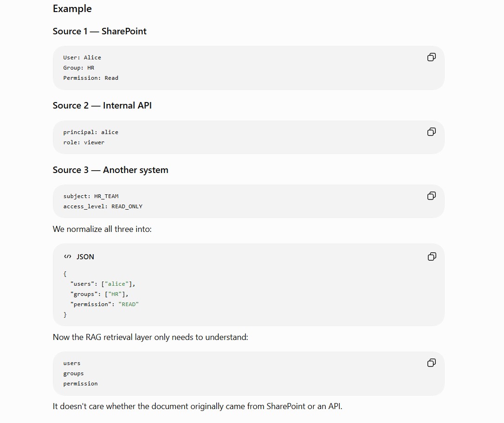Click the "READ" value in JSON
This screenshot has height=423, width=504.
tap(129, 304)
